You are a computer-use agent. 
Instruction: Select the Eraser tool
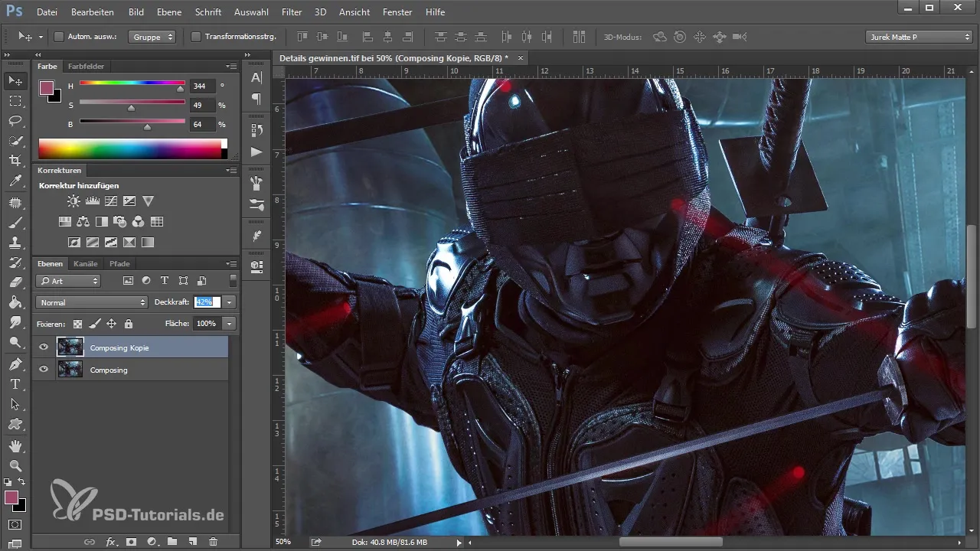[x=15, y=282]
